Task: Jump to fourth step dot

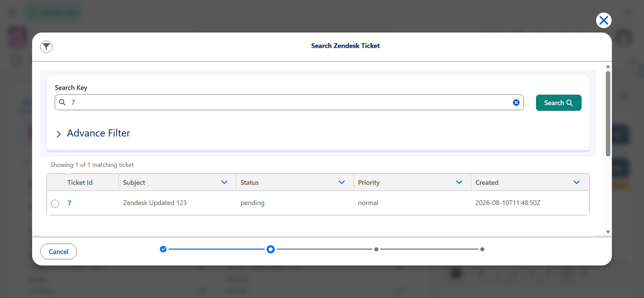Action: point(482,249)
